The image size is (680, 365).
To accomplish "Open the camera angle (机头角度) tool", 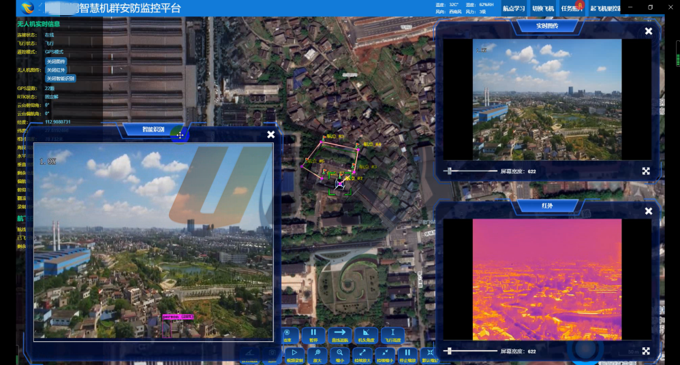I will pyautogui.click(x=366, y=335).
